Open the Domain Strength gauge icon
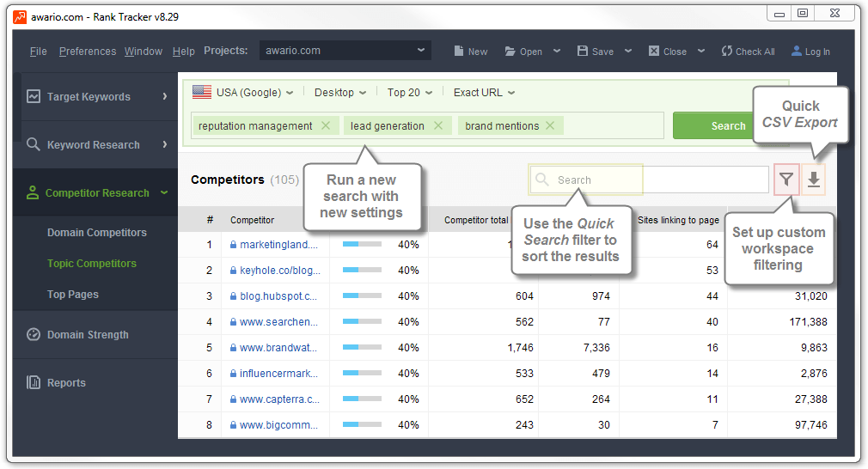Viewport: 868px width, 469px height. pos(34,335)
